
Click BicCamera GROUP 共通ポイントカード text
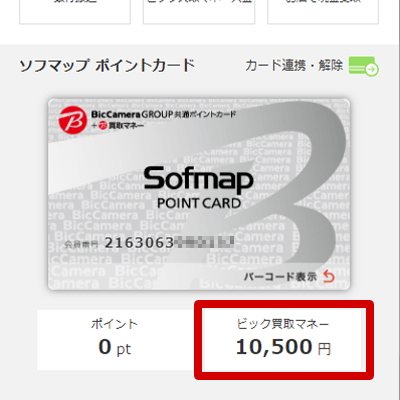163,114
